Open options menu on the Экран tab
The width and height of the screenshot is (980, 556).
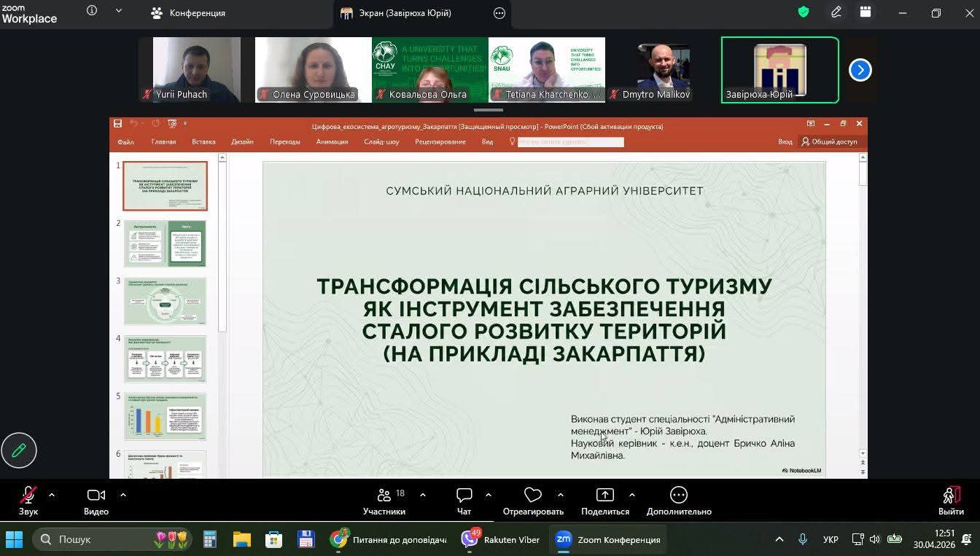coord(499,13)
